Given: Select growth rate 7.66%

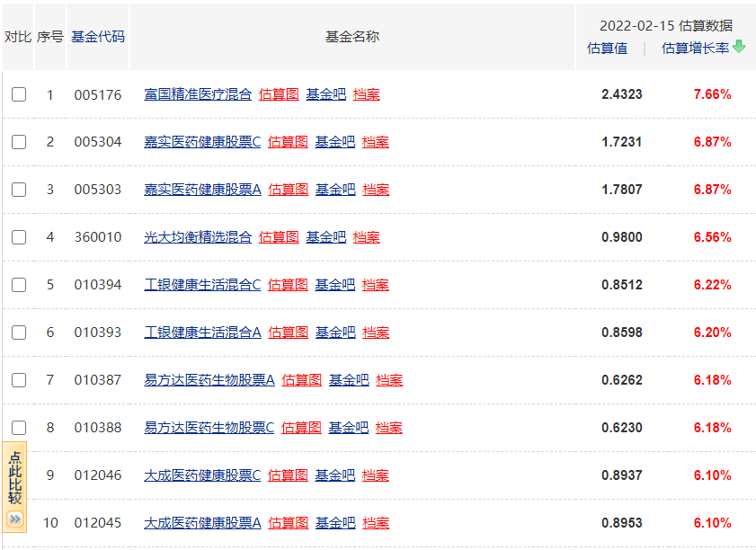Looking at the screenshot, I should click(713, 94).
